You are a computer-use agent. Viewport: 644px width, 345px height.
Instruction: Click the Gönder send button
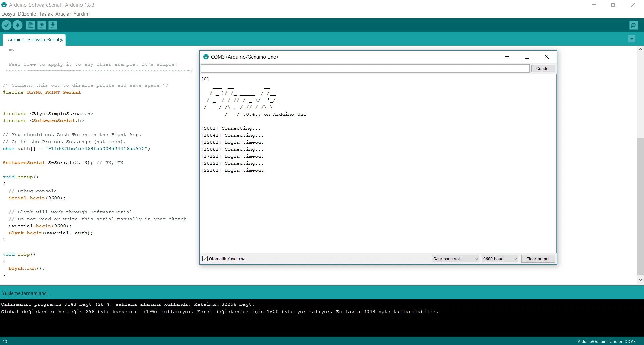click(543, 68)
